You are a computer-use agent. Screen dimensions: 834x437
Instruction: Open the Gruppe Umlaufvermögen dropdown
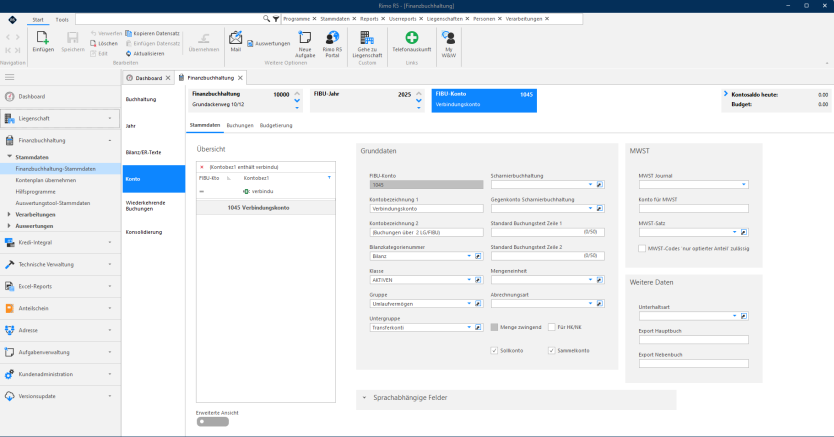click(469, 304)
